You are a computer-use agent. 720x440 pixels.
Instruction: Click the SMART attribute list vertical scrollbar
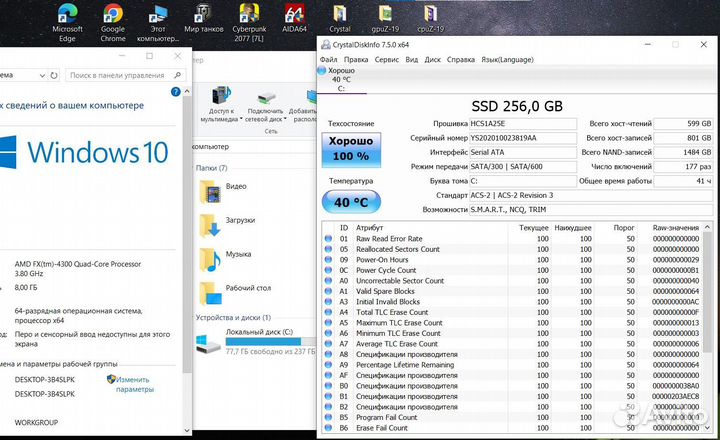tap(708, 292)
